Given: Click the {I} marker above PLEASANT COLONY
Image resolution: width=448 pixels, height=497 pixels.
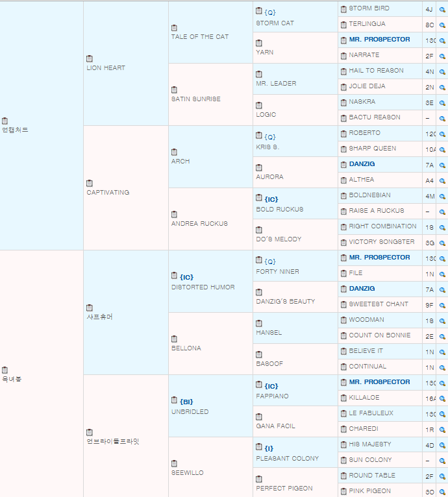Looking at the screenshot, I should [269, 448].
